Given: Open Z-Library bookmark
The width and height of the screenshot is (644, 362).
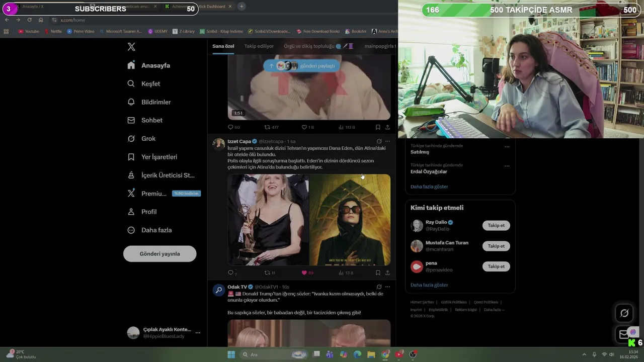Looking at the screenshot, I should pos(183,31).
